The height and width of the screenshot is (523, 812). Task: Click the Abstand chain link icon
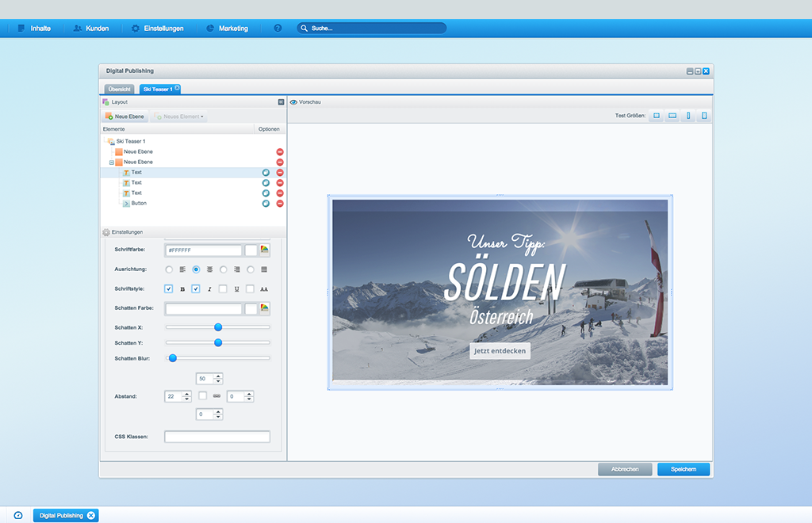216,396
